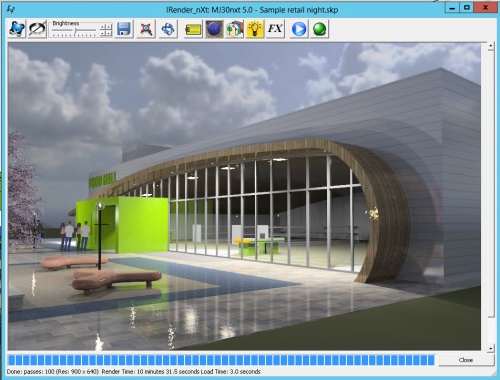Open the FX effects button

coord(275,29)
